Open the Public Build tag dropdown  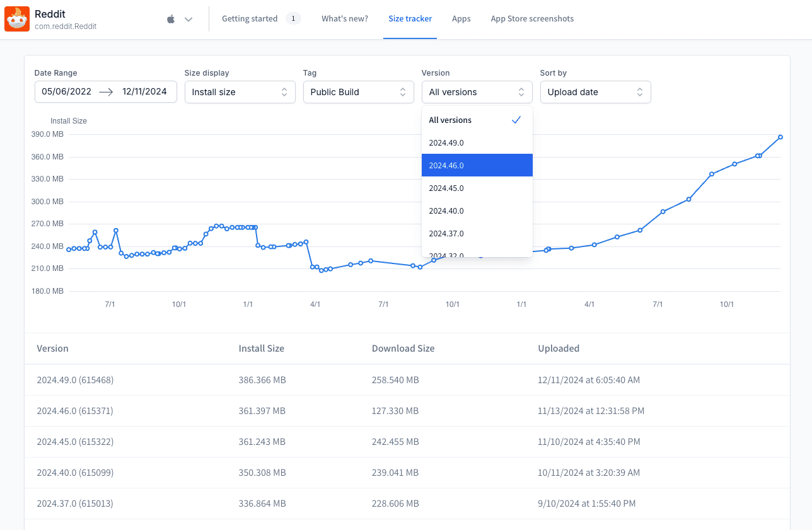[358, 91]
